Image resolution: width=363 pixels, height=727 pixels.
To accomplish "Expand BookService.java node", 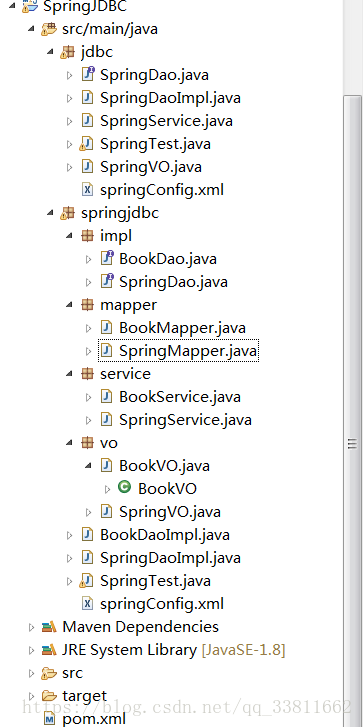I will (x=89, y=397).
